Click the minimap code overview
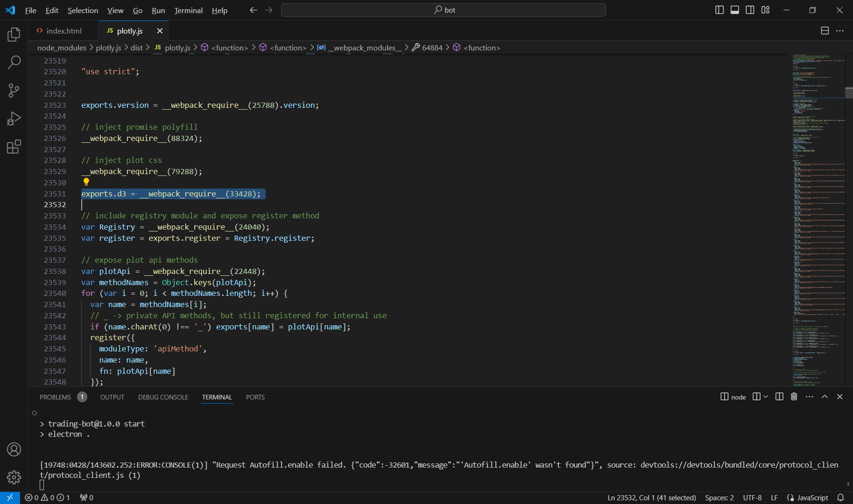 (x=818, y=219)
